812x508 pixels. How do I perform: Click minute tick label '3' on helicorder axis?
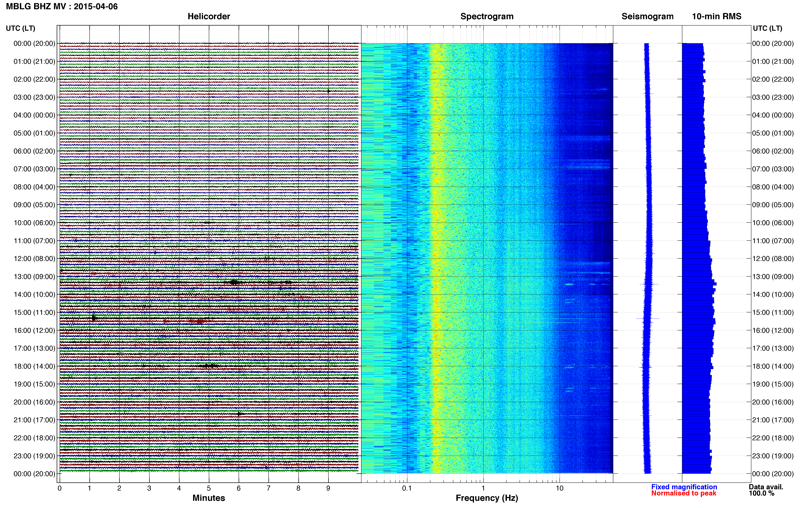[x=149, y=488]
